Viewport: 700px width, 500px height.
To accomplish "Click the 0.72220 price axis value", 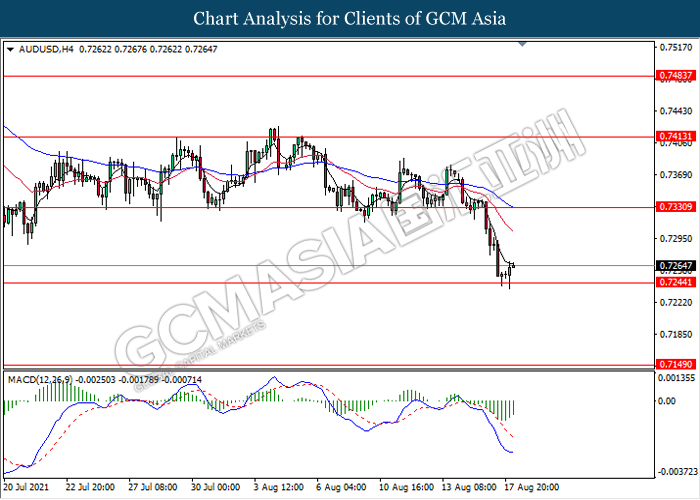I will coord(676,303).
